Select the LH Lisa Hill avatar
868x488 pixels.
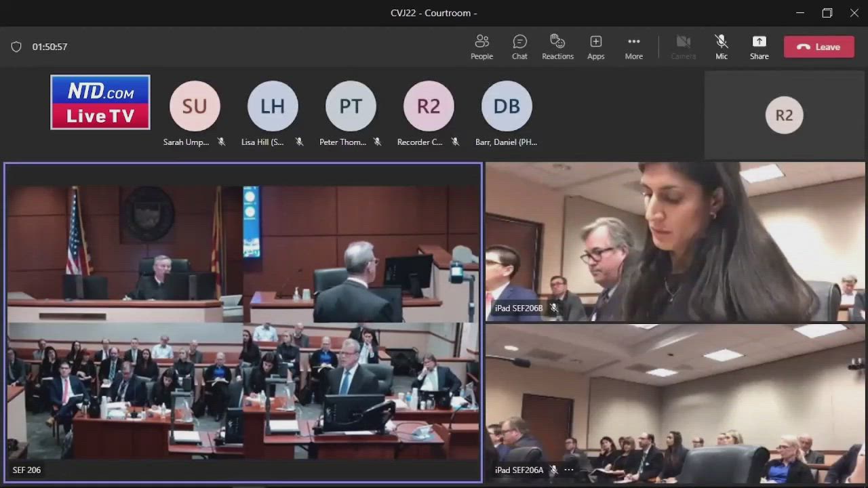[x=273, y=106]
